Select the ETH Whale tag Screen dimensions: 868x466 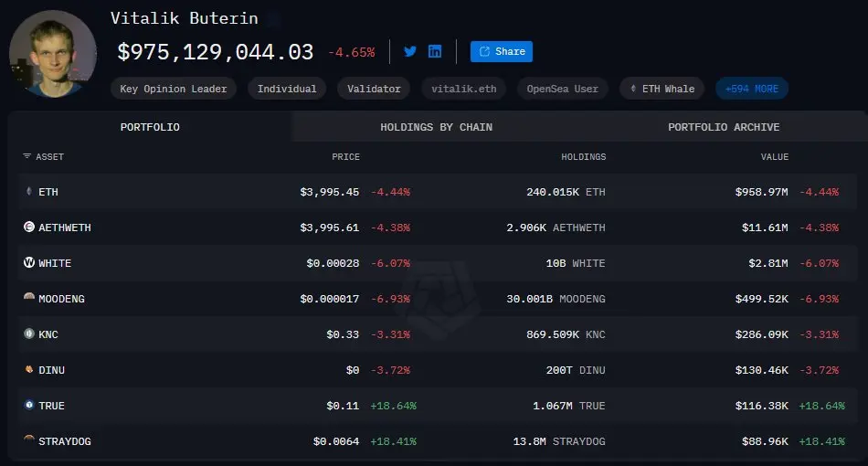click(662, 89)
